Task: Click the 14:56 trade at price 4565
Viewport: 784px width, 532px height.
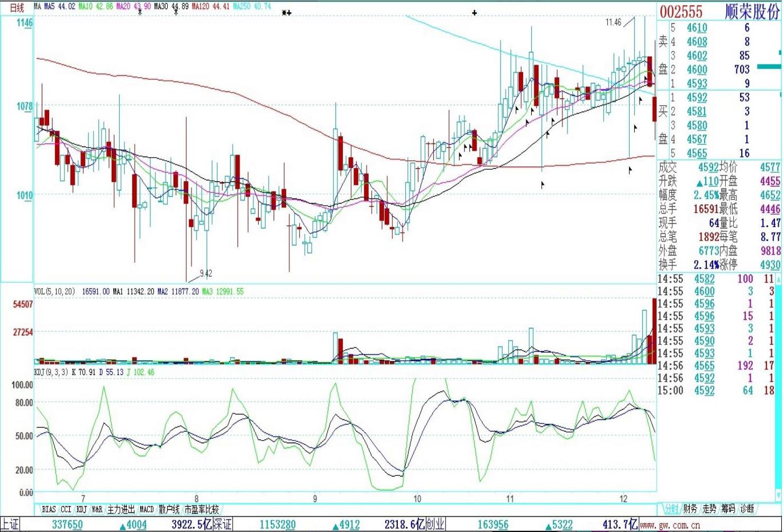Action: (x=704, y=366)
